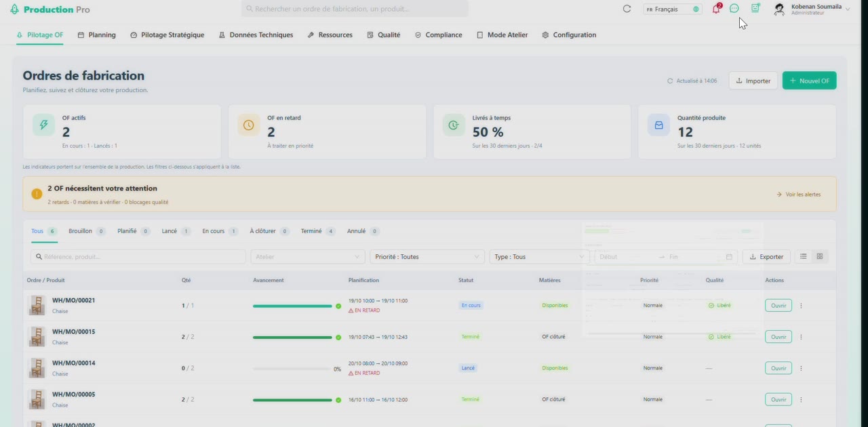
Task: Expand the Atelier filter dropdown
Action: pos(308,257)
